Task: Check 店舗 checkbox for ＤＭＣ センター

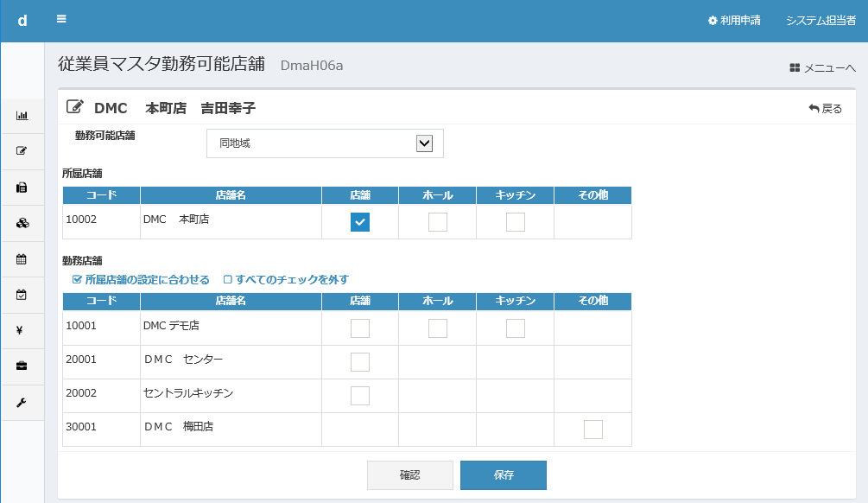Action: pyautogui.click(x=360, y=362)
